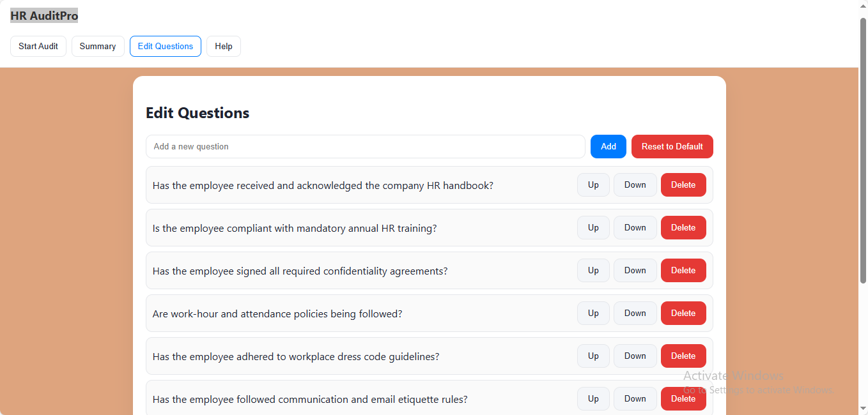The image size is (868, 415).
Task: Move the email etiquette question down
Action: pos(635,399)
